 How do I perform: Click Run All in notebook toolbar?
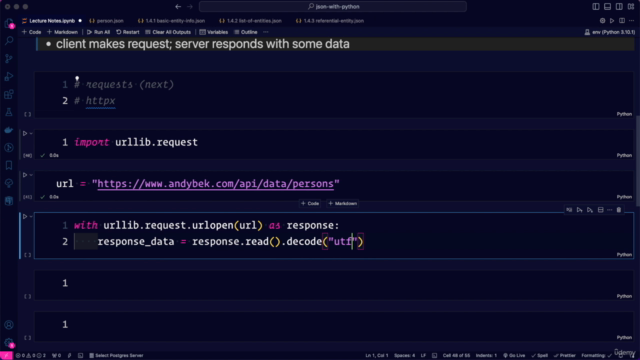[98, 32]
